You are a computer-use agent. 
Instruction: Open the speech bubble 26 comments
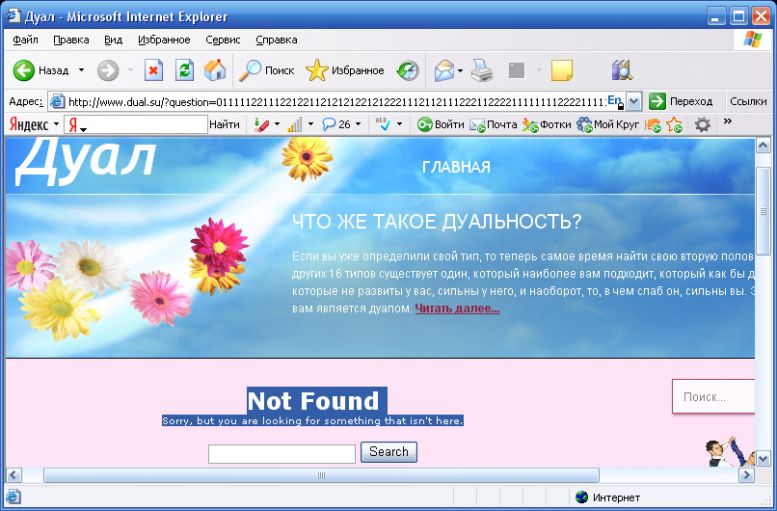tap(336, 124)
